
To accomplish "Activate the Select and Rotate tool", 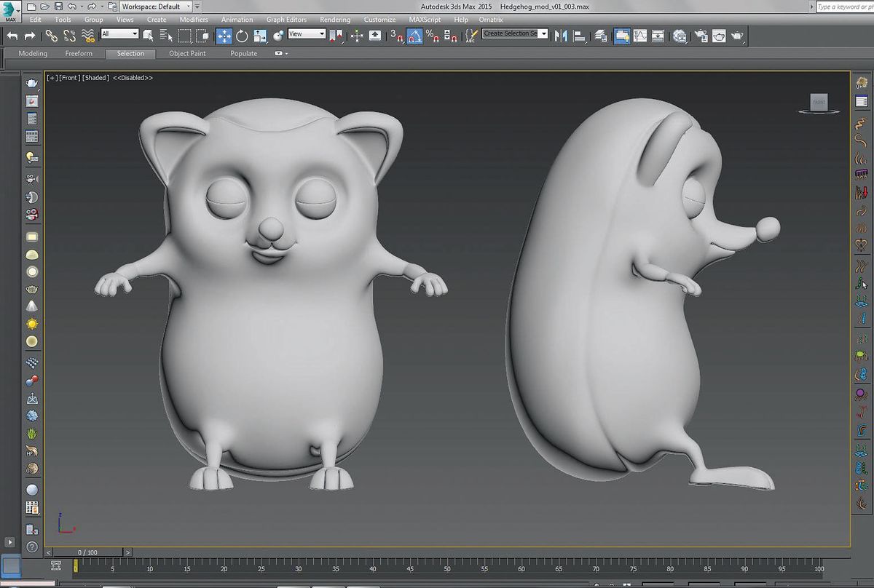I will (x=242, y=35).
